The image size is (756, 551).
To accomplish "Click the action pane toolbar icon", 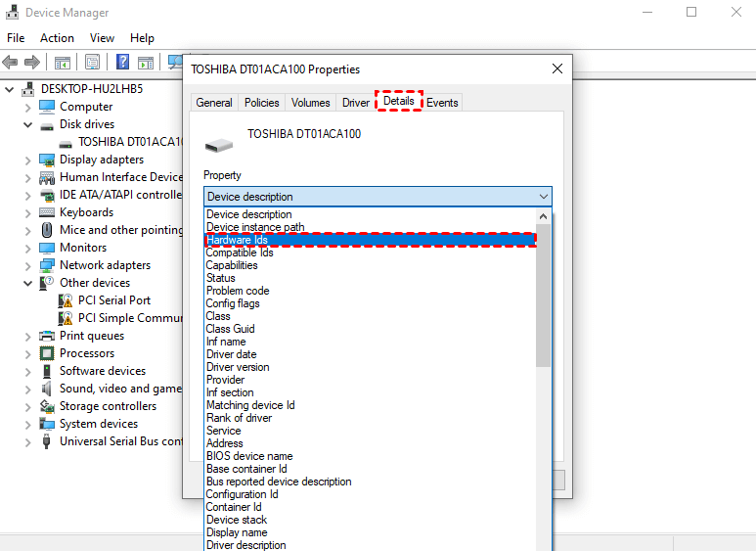I will 146,63.
